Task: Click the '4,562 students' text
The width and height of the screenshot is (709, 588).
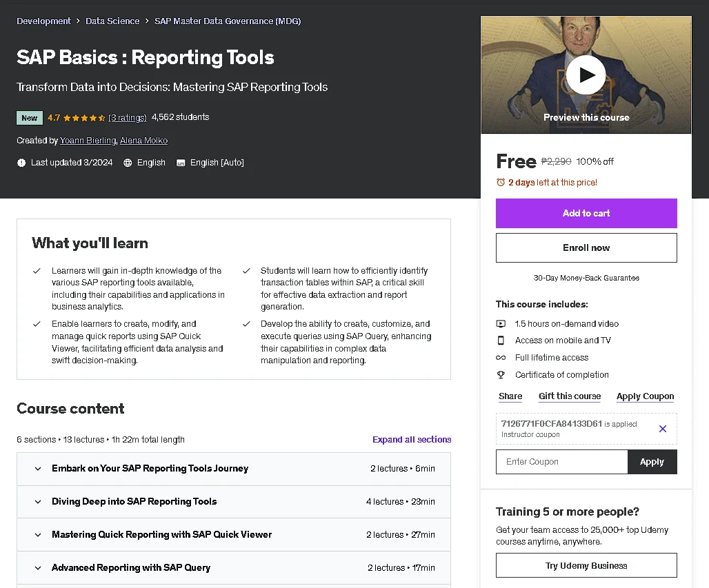Action: tap(180, 117)
